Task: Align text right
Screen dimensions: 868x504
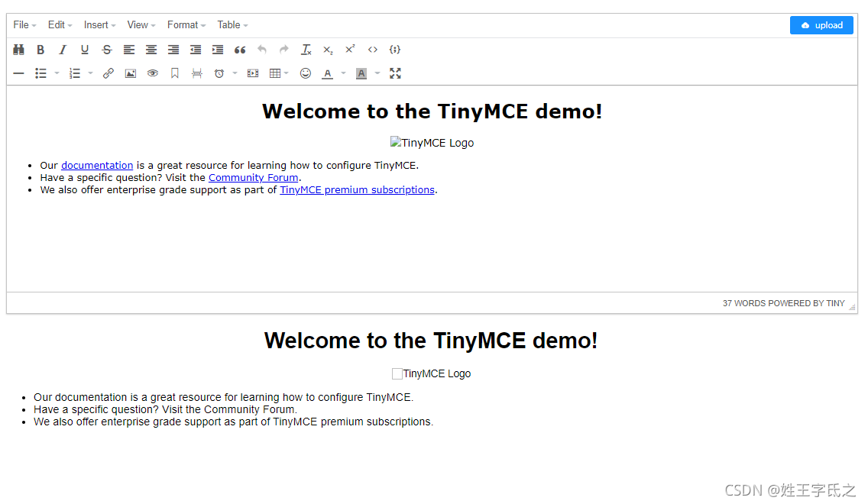Action: 173,50
